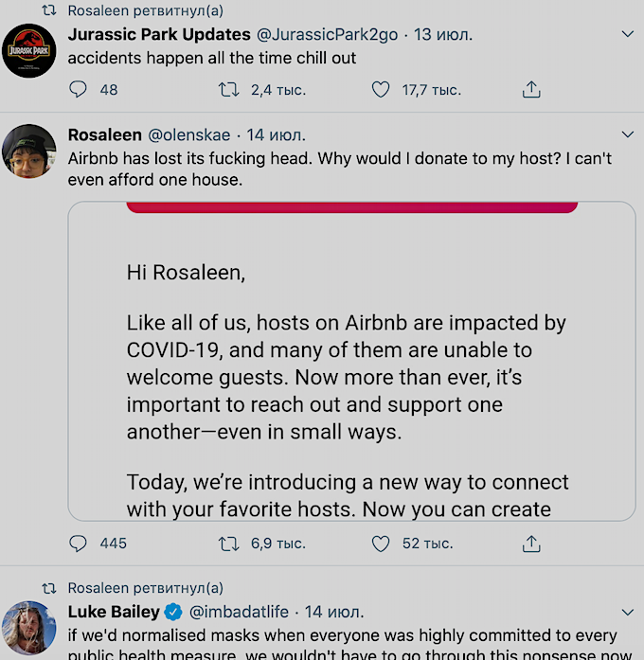This screenshot has height=660, width=644.
Task: Reply to the Jurassic Park Updates tweet
Action: click(80, 90)
